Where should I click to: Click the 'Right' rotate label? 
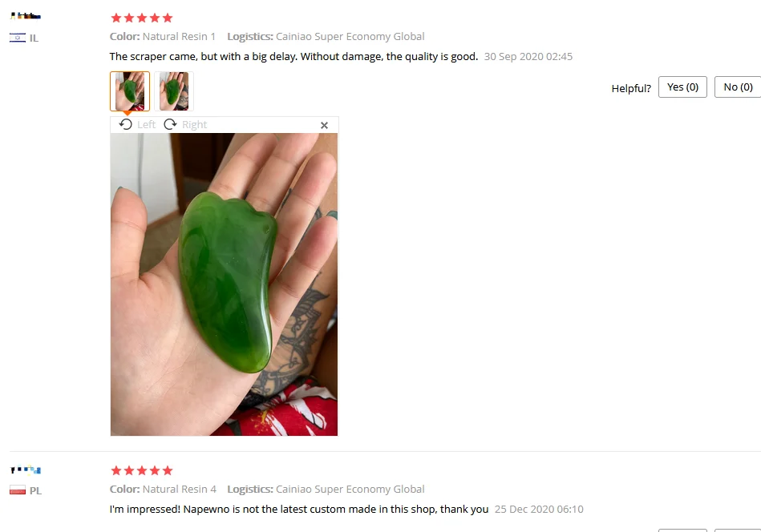coord(194,125)
